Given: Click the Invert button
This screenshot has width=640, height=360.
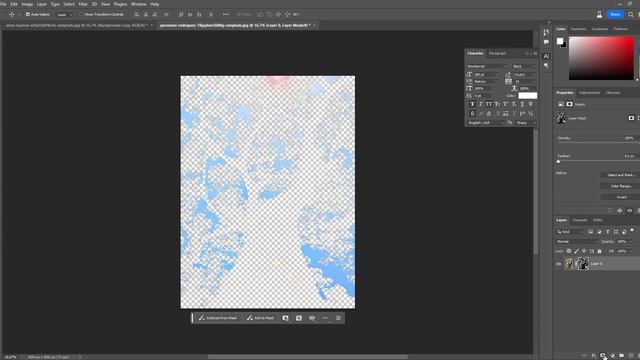Looking at the screenshot, I should tap(621, 197).
